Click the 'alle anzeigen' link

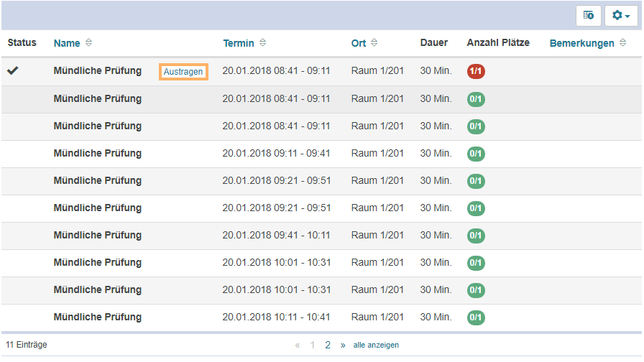click(x=376, y=345)
